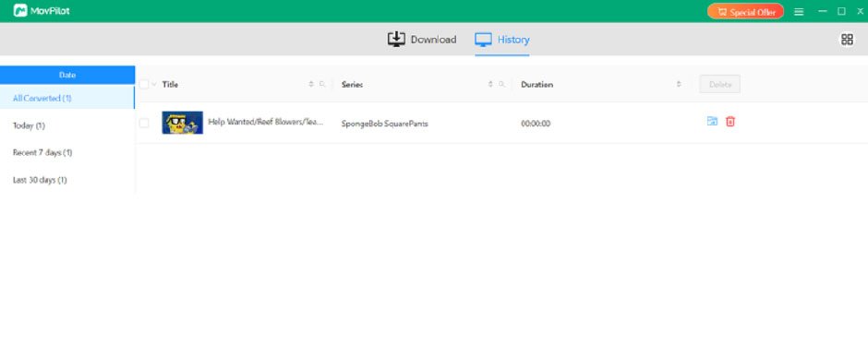Check the Help Wanted episode checkbox
868x356 pixels.
[x=144, y=123]
